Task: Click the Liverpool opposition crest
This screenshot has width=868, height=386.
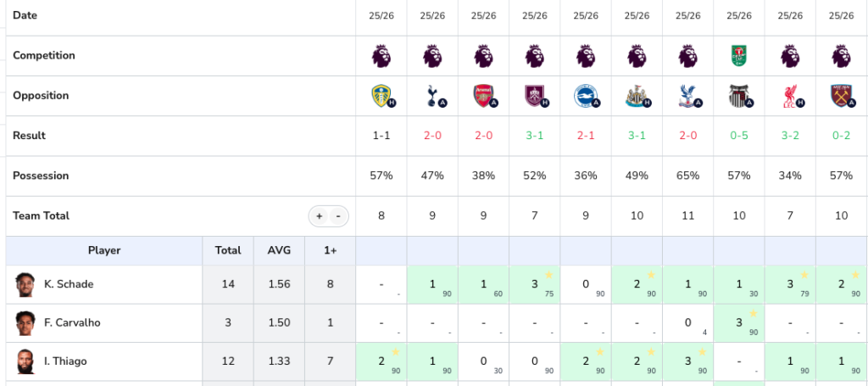Action: pos(789,96)
